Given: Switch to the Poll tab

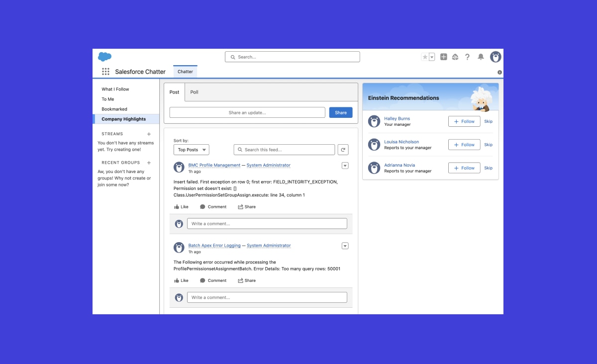Looking at the screenshot, I should pos(194,92).
